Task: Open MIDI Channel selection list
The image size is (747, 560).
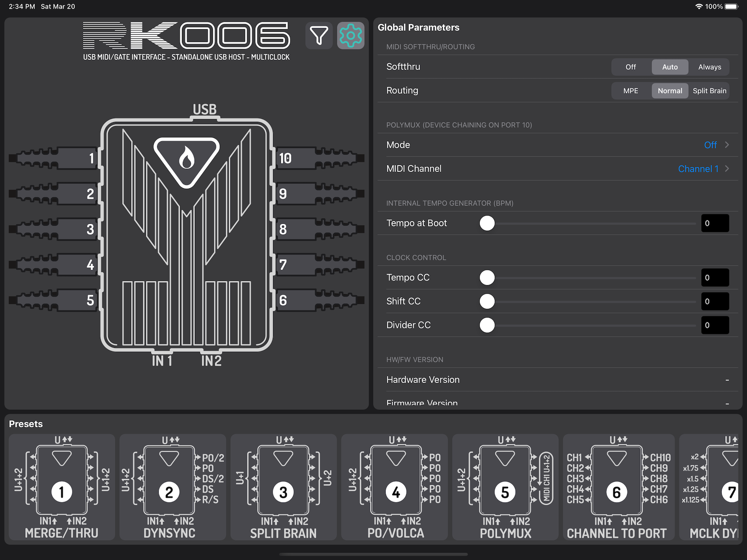Action: [558, 169]
